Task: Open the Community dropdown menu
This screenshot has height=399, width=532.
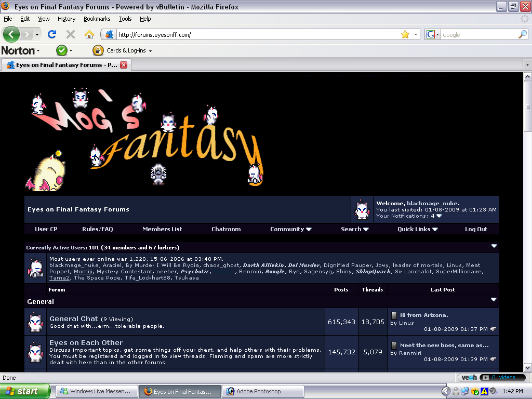Action: click(x=291, y=229)
